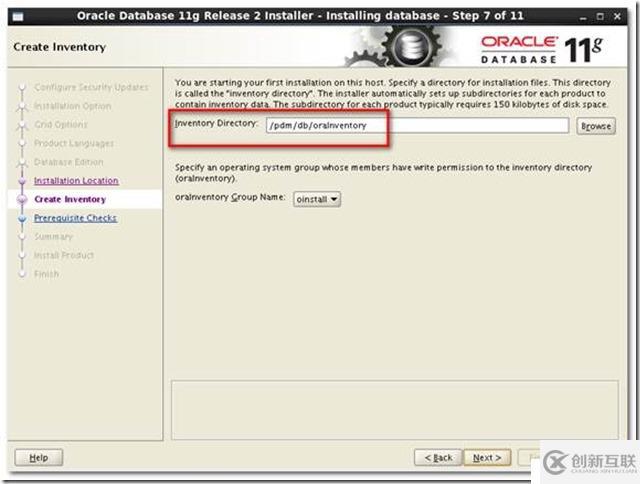Click the Next button

tap(487, 458)
